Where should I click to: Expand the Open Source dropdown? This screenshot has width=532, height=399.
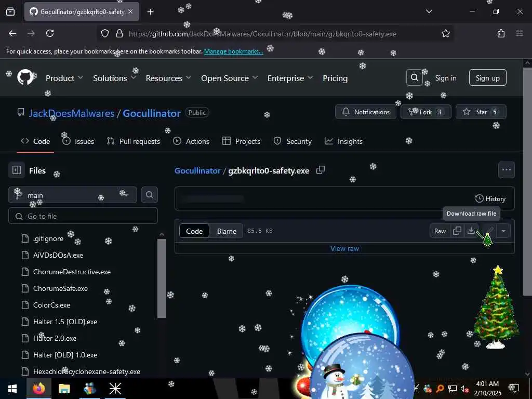click(x=229, y=78)
